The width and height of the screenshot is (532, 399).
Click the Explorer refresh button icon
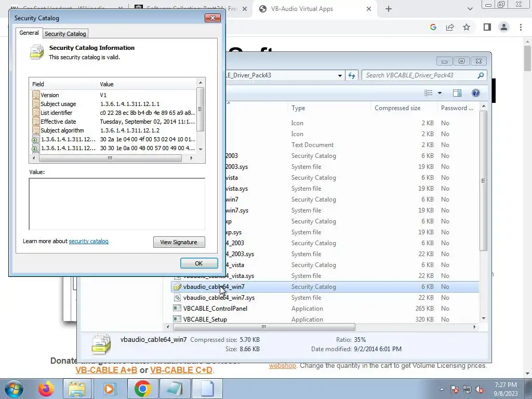click(x=352, y=75)
